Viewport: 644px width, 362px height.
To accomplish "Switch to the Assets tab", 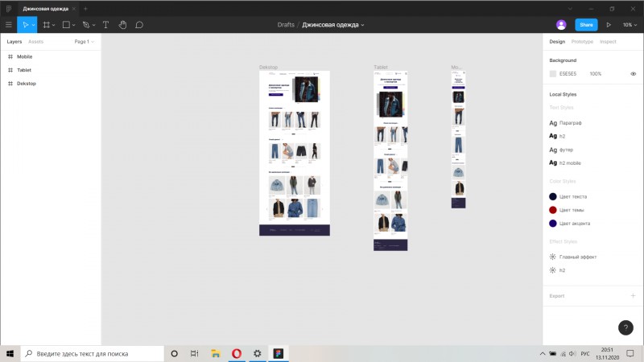I will pyautogui.click(x=35, y=42).
